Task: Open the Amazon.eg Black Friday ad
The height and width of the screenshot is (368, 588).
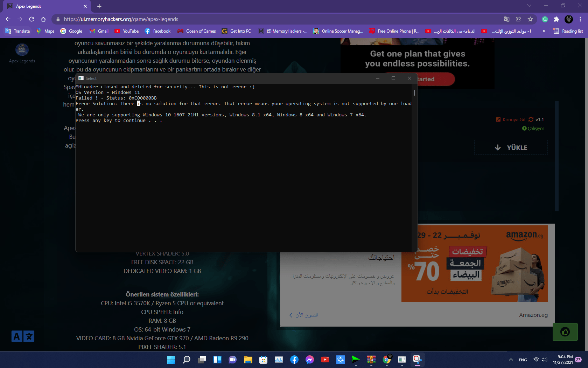Action: coord(474,264)
